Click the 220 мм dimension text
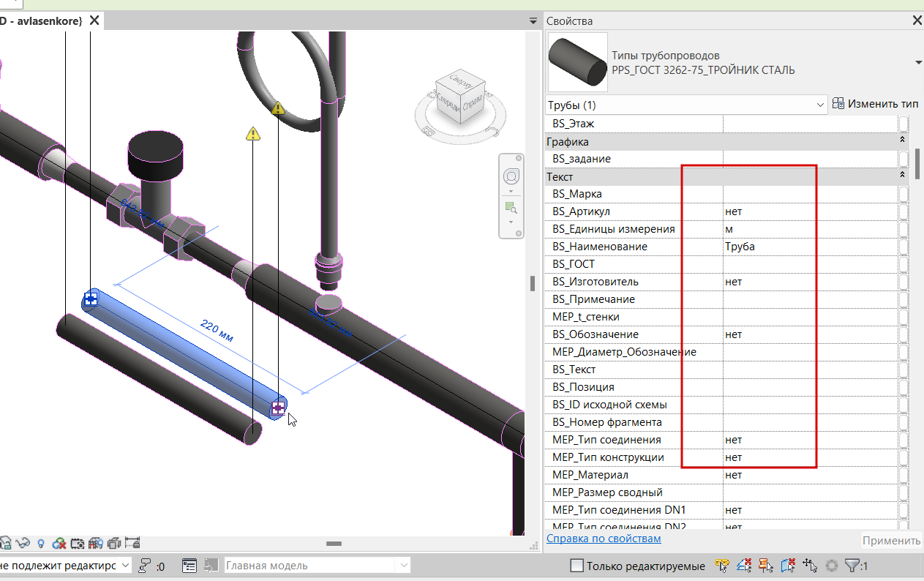Screen dimensions: 924x581 pos(216,331)
